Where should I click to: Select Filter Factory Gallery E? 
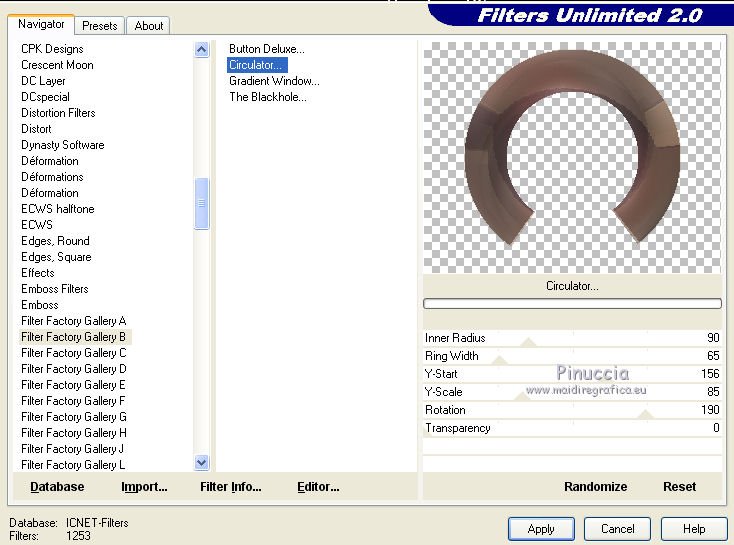[73, 385]
